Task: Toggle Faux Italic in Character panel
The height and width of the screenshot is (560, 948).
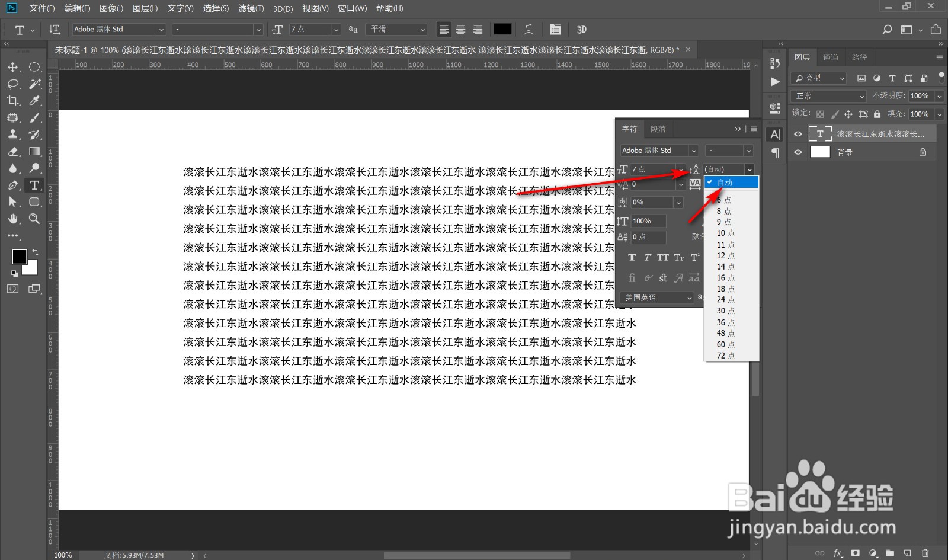Action: [x=648, y=258]
